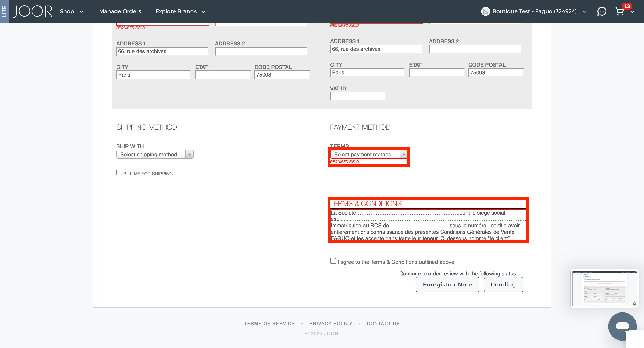Open the shopping cart with 13 items
This screenshot has height=348, width=644.
620,11
